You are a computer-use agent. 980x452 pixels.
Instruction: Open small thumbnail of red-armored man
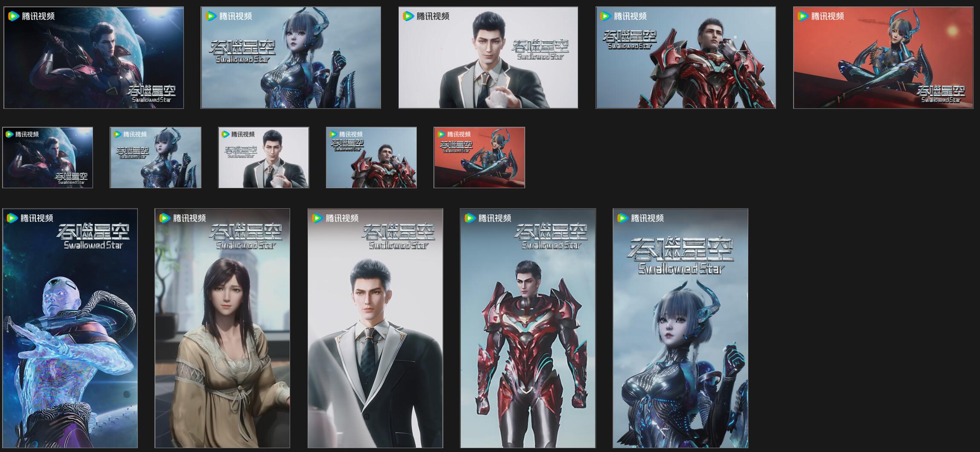pos(372,157)
